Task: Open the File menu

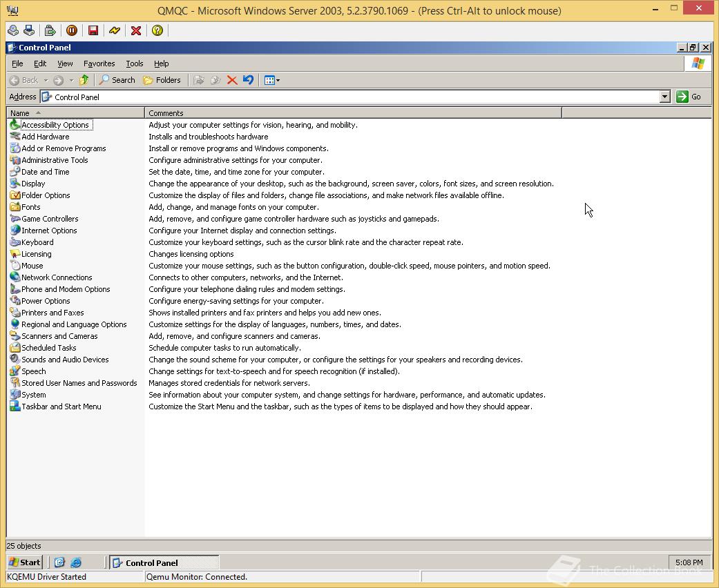Action: (x=17, y=63)
